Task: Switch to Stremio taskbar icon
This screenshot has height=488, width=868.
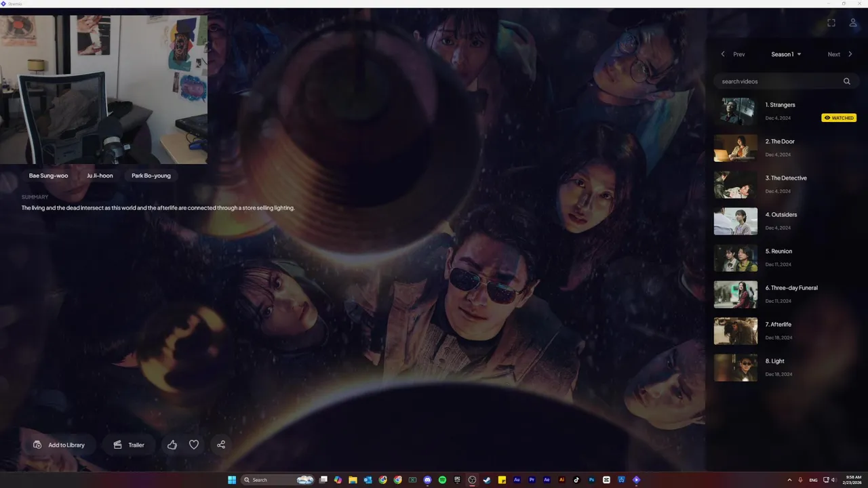Action: point(636,480)
